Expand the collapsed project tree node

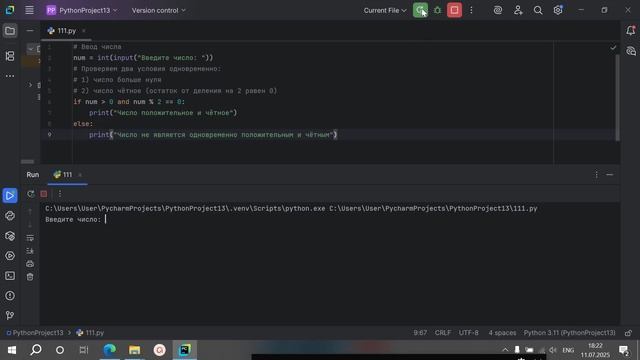30,85
